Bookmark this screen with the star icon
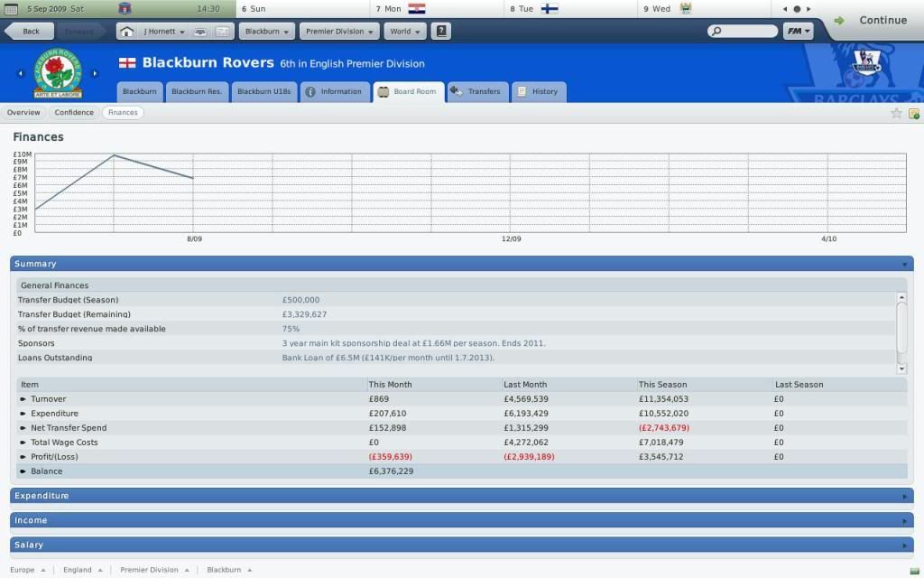The width and height of the screenshot is (924, 578). tap(896, 113)
